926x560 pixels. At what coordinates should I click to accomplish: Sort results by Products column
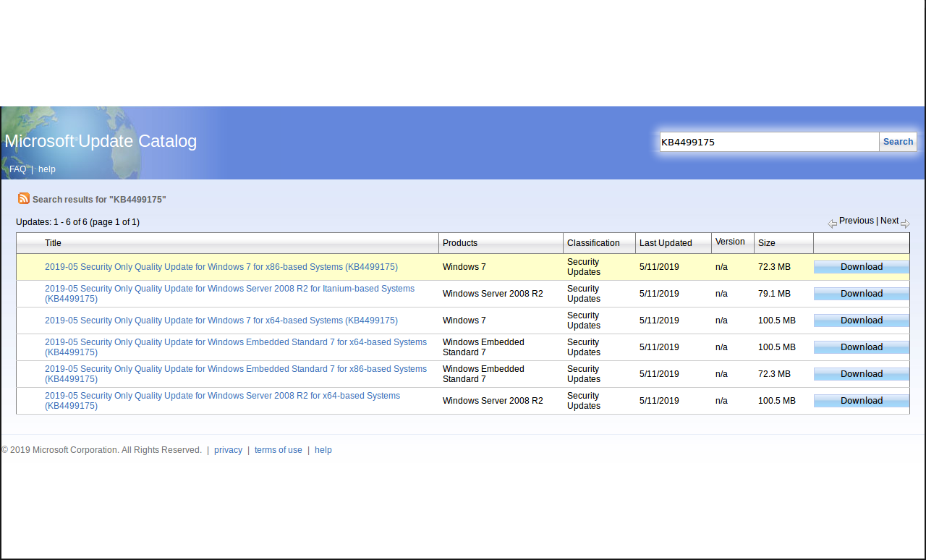pyautogui.click(x=460, y=243)
